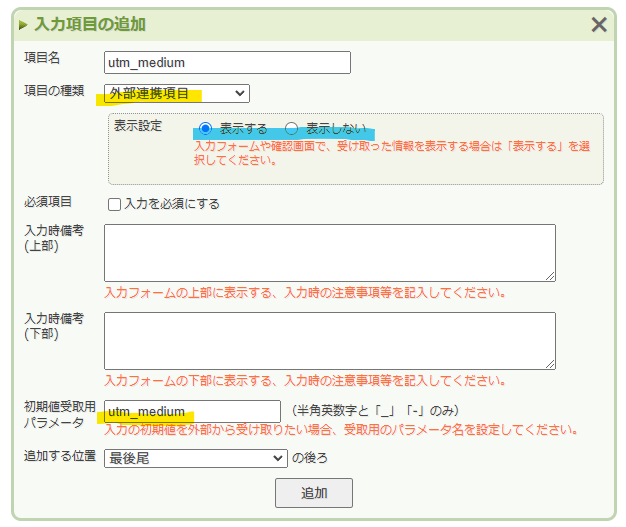
Task: Click the 必須項目 label
Action: 48,202
